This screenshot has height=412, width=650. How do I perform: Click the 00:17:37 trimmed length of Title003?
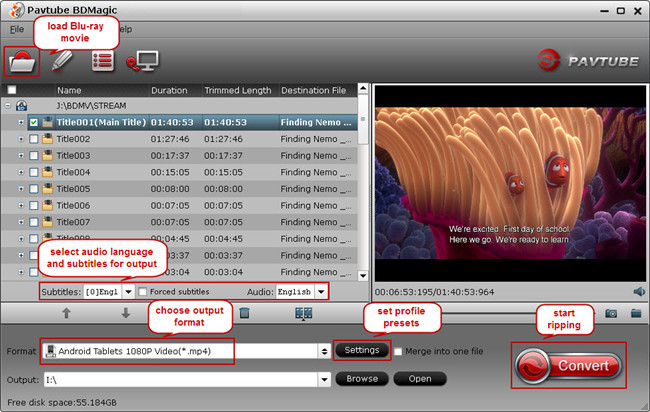tap(223, 155)
